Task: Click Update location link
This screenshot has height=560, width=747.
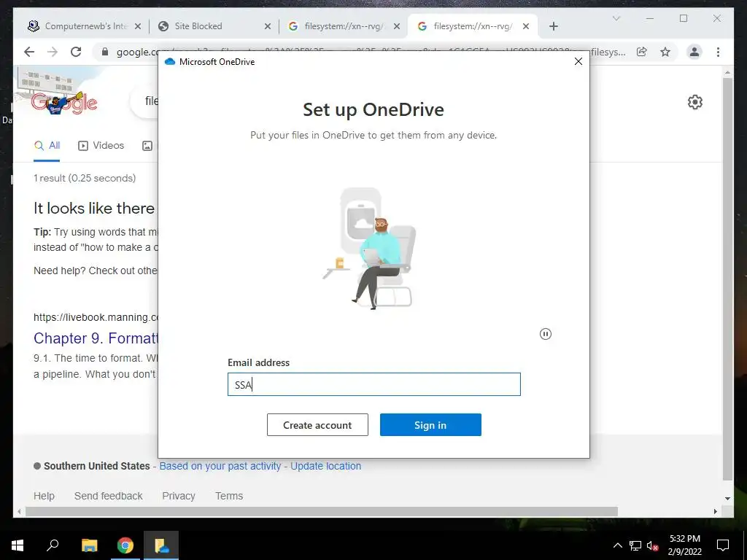Action: (x=326, y=466)
